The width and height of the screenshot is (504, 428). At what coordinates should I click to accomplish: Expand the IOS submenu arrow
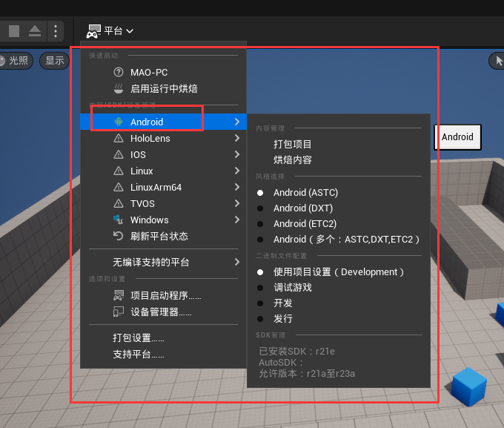(237, 154)
